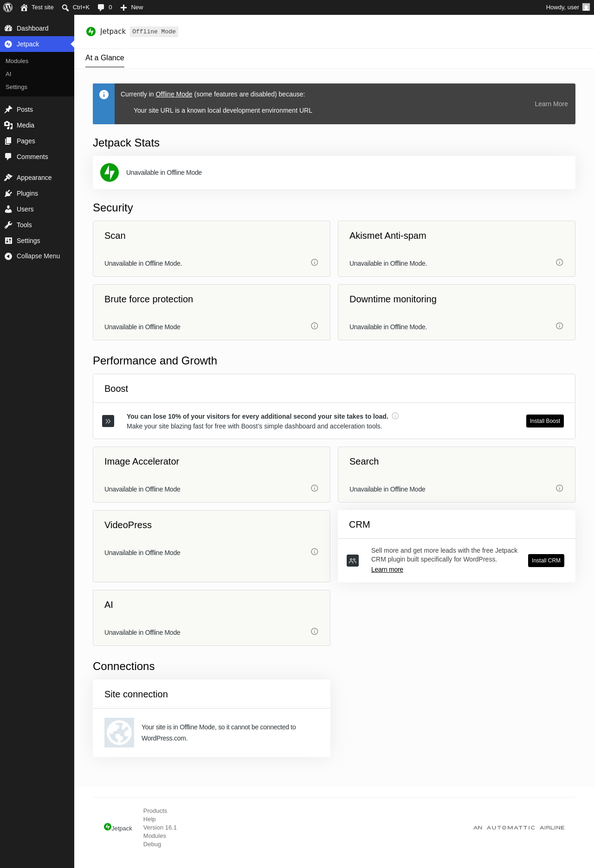The height and width of the screenshot is (868, 594).
Task: Show info for the Scan card
Action: click(x=315, y=262)
